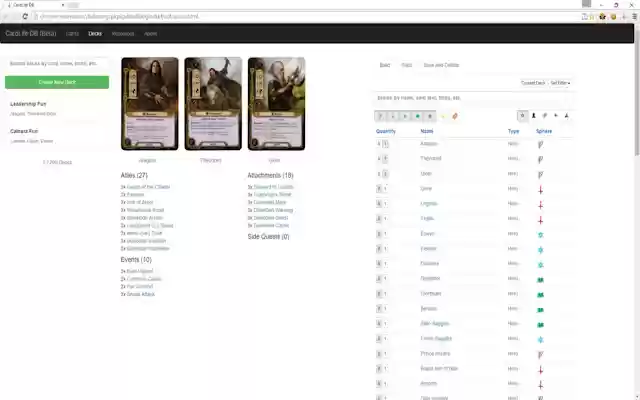640x400 pixels.
Task: Bookmark the page with the star icon
Action: [x=591, y=17]
